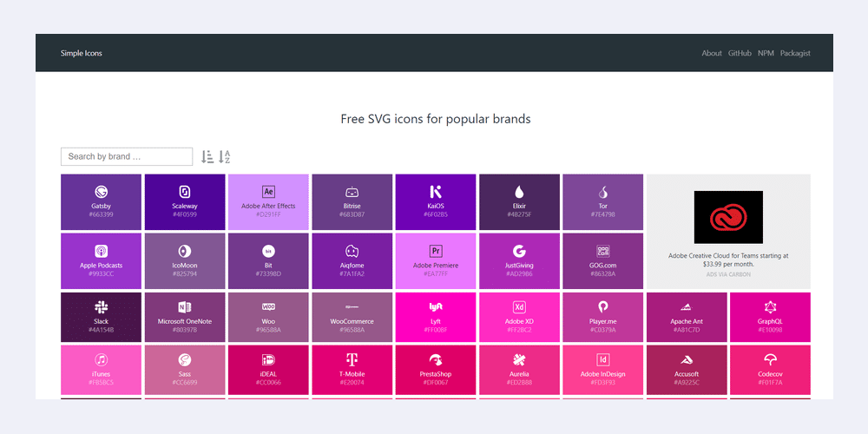Select the T-Mobile logo icon
This screenshot has height=434, width=868.
(352, 359)
